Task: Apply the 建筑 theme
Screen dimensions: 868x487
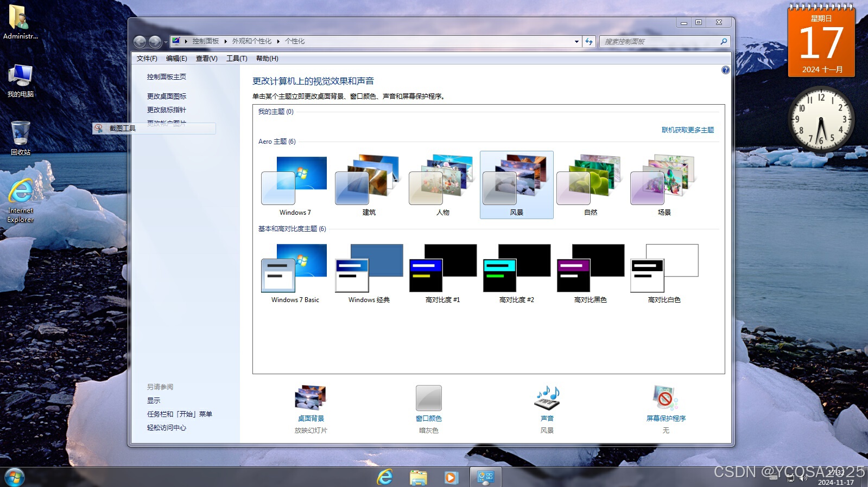Action: tap(369, 185)
